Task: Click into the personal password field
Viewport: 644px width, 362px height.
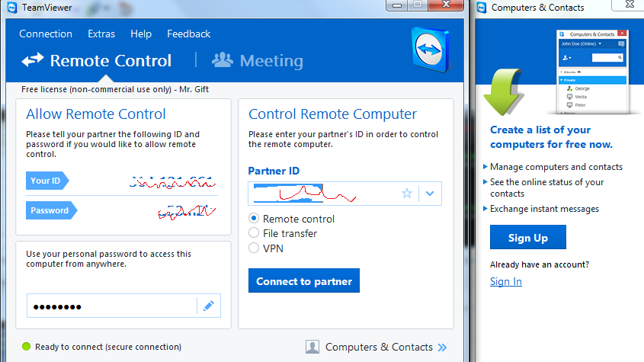Action: click(112, 306)
